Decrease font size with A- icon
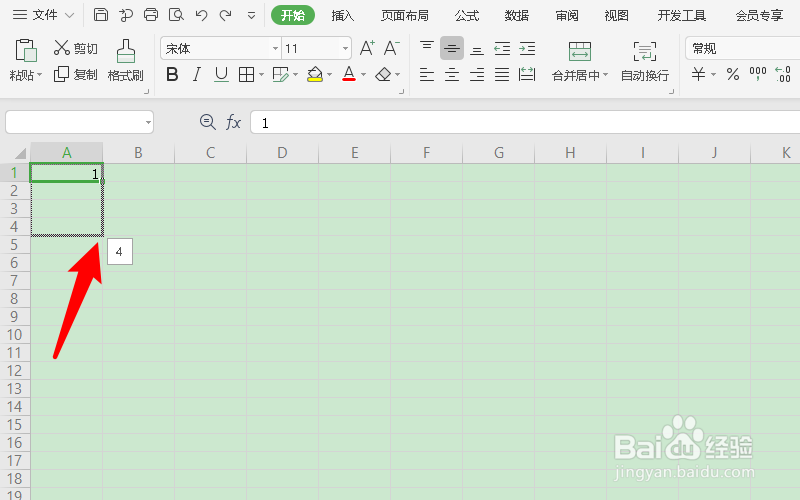The height and width of the screenshot is (500, 800). (392, 48)
